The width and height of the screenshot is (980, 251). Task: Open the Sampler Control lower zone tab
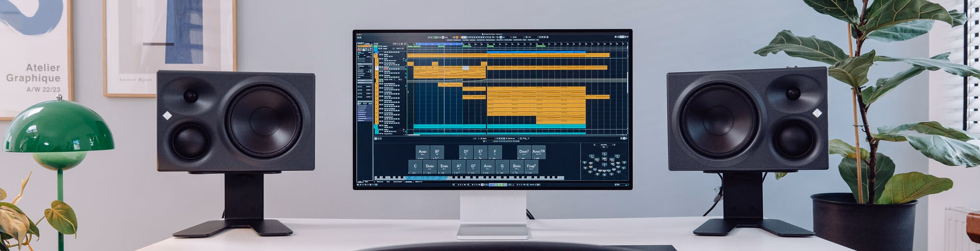click(398, 181)
